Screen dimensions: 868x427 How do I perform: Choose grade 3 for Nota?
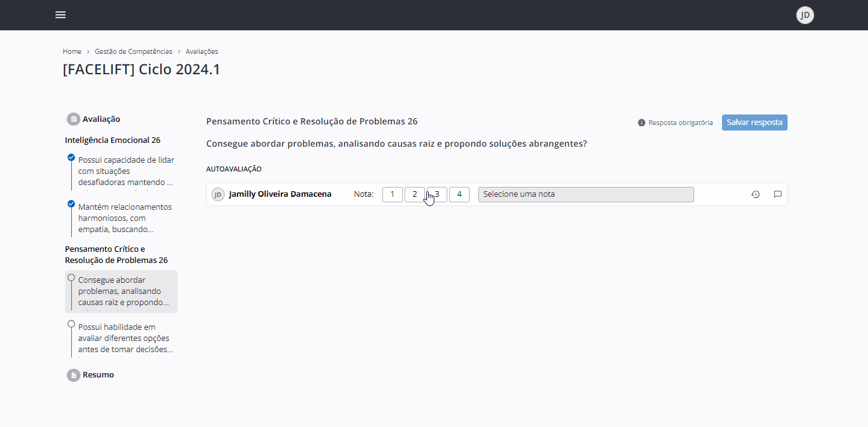(437, 194)
